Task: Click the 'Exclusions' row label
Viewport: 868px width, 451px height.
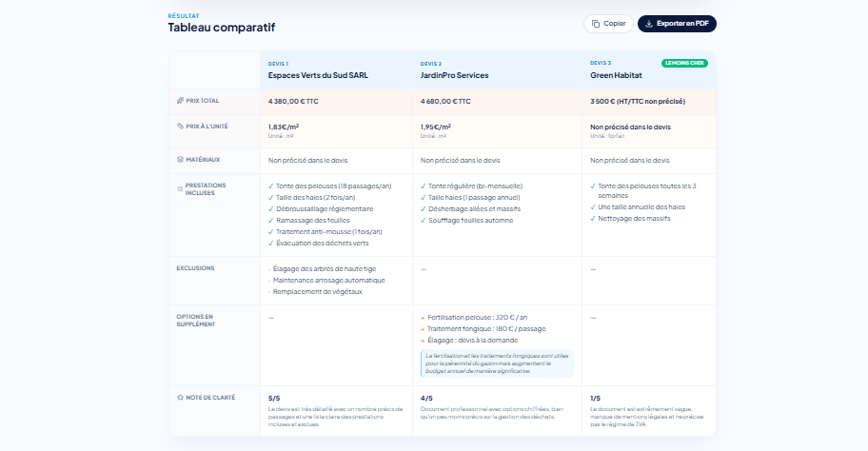Action: pyautogui.click(x=195, y=267)
